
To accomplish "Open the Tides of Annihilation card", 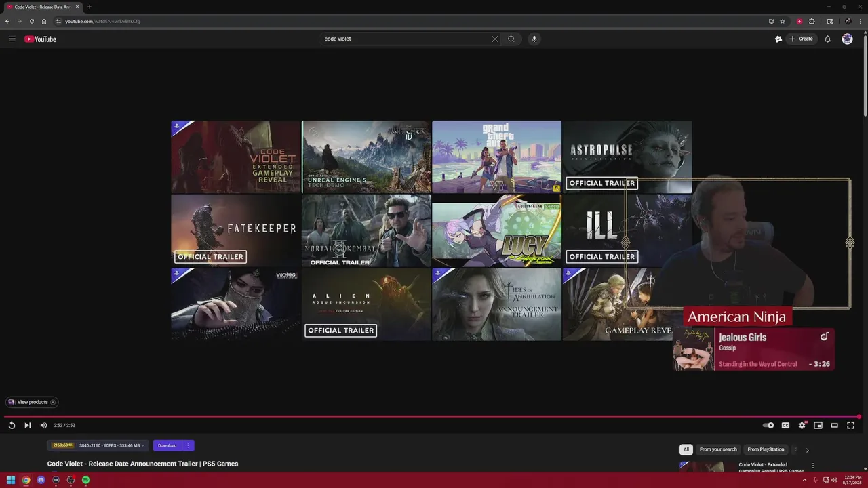I will point(496,304).
